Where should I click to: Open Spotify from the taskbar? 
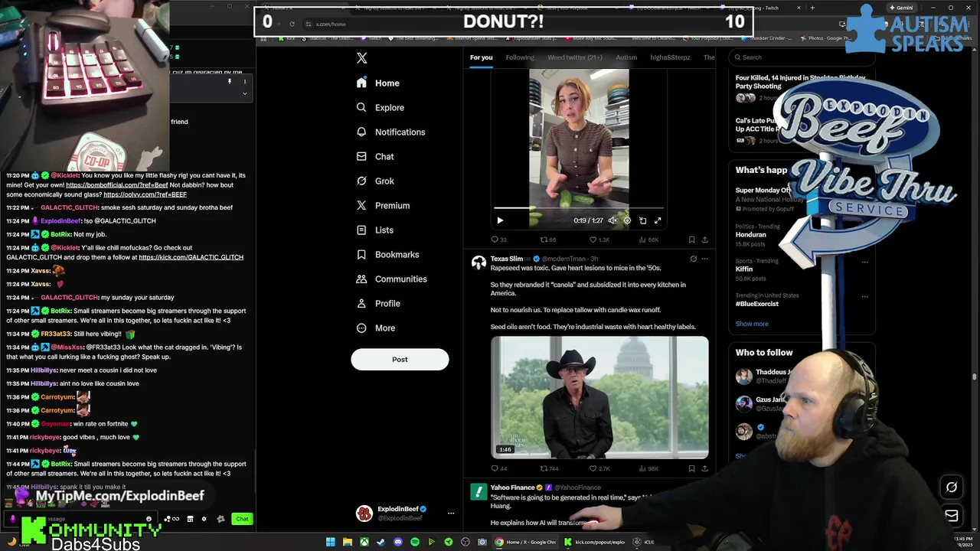tap(415, 542)
